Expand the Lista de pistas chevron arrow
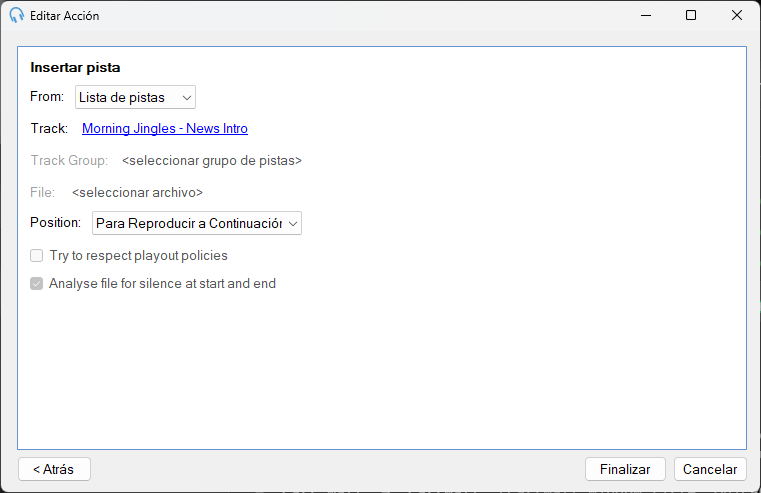 (x=186, y=98)
